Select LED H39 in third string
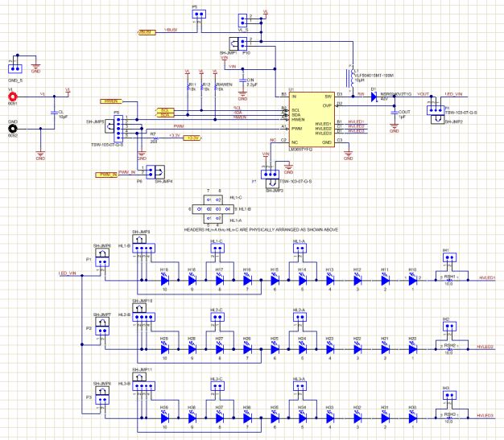The height and width of the screenshot is (440, 504). click(x=164, y=418)
